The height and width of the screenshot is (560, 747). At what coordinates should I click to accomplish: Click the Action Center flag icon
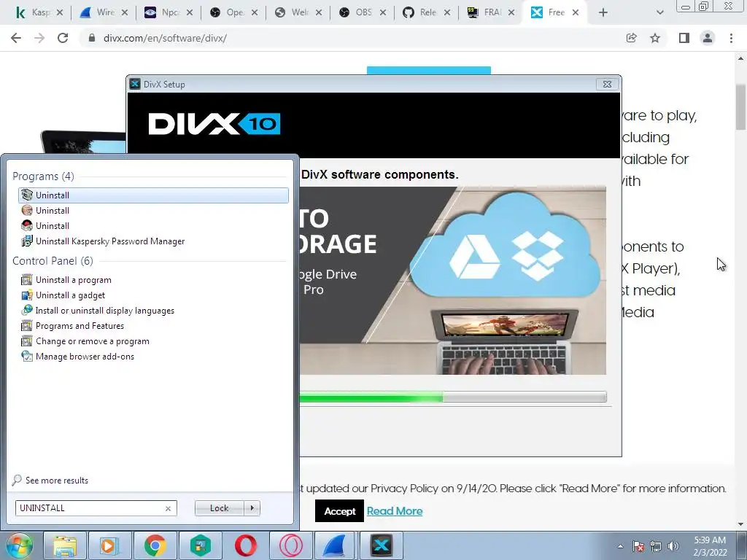pyautogui.click(x=638, y=547)
